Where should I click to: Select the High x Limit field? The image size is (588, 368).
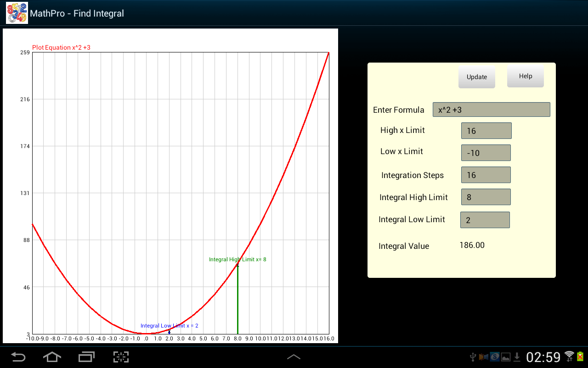click(486, 130)
